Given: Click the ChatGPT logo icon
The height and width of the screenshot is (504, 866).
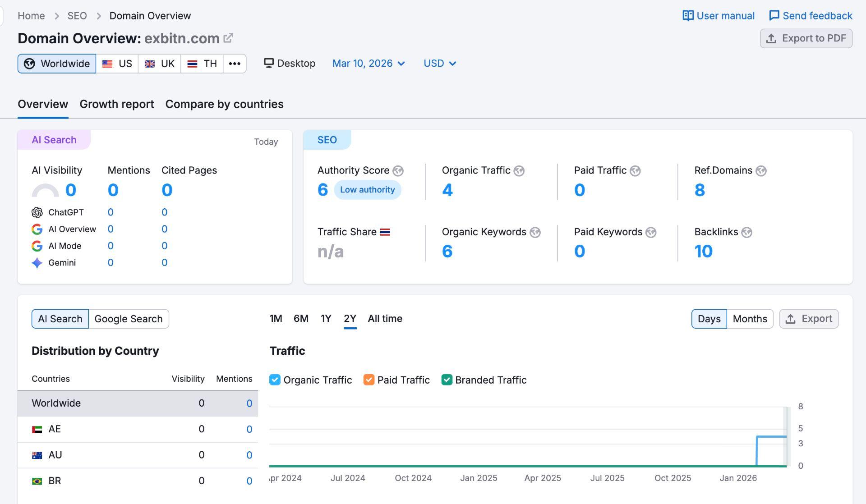Looking at the screenshot, I should (37, 212).
